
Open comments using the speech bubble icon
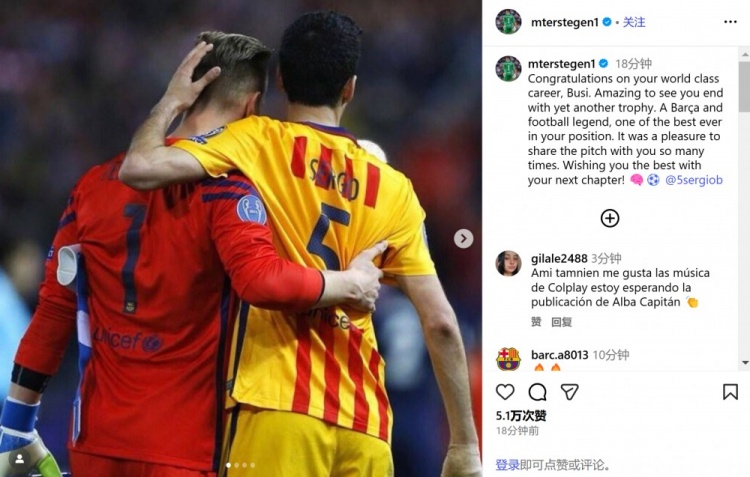[x=538, y=392]
